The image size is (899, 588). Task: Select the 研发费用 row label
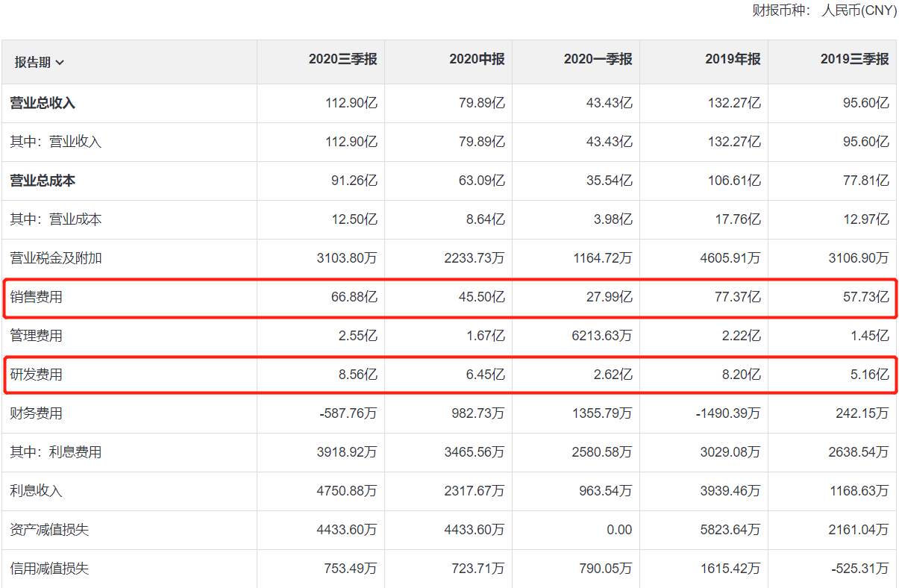tap(37, 375)
